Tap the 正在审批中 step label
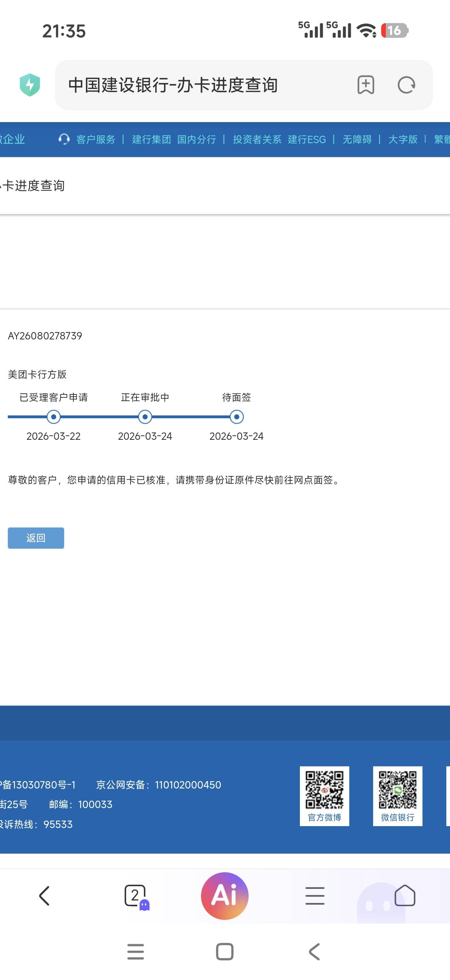Image resolution: width=450 pixels, height=980 pixels. (x=145, y=397)
